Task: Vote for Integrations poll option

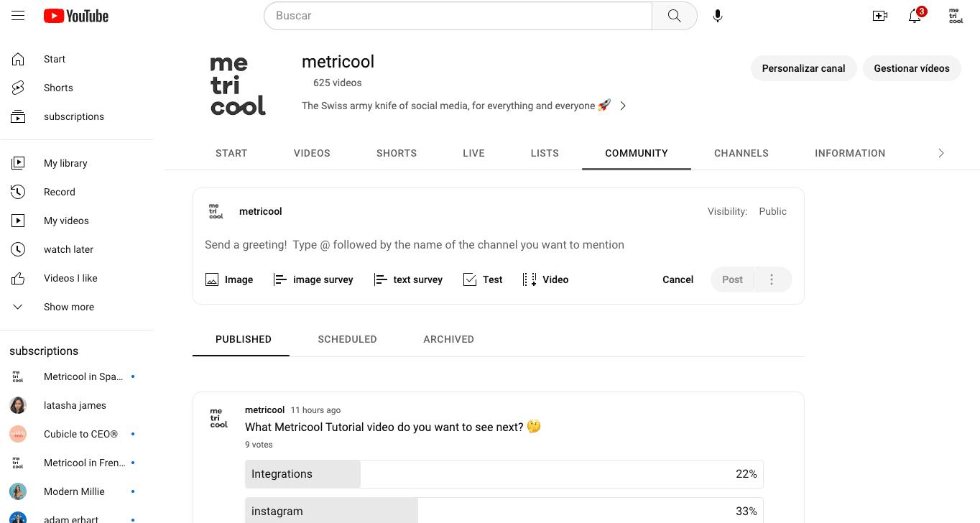Action: click(x=504, y=474)
